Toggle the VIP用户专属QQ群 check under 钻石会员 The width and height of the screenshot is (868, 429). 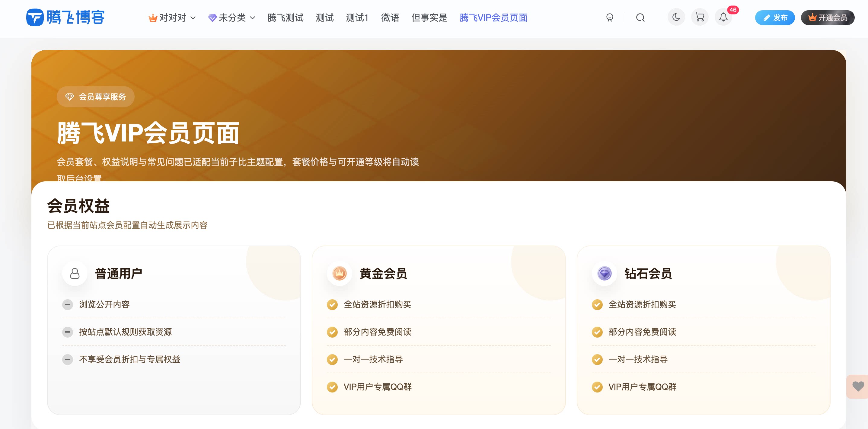[x=597, y=387]
